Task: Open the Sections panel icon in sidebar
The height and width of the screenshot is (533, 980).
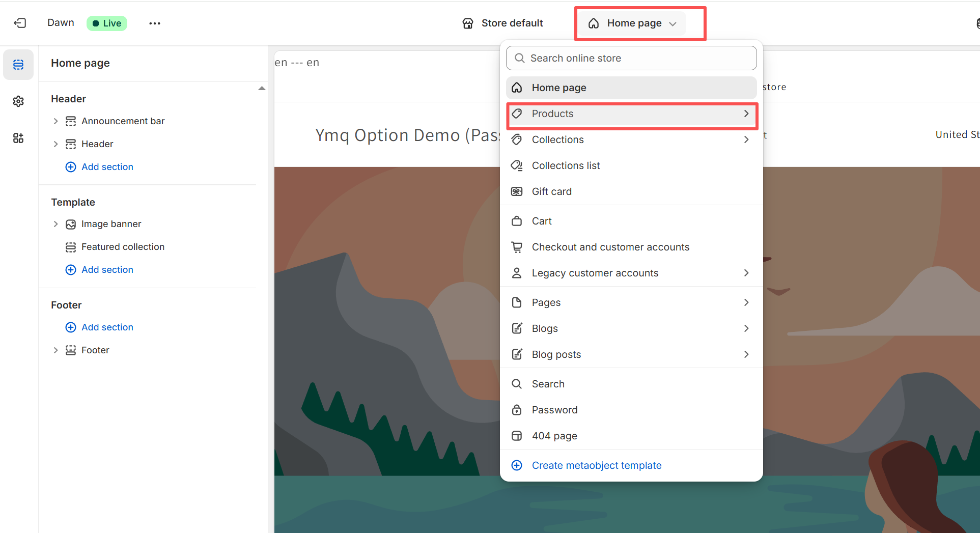Action: point(18,65)
